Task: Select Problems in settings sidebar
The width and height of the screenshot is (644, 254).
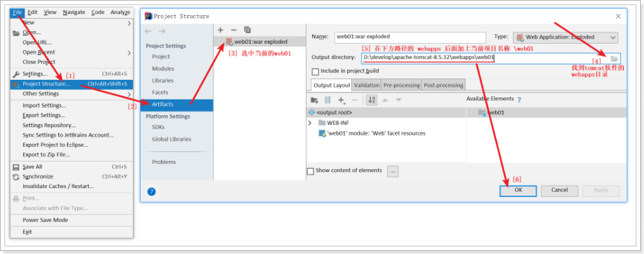Action: click(x=163, y=162)
